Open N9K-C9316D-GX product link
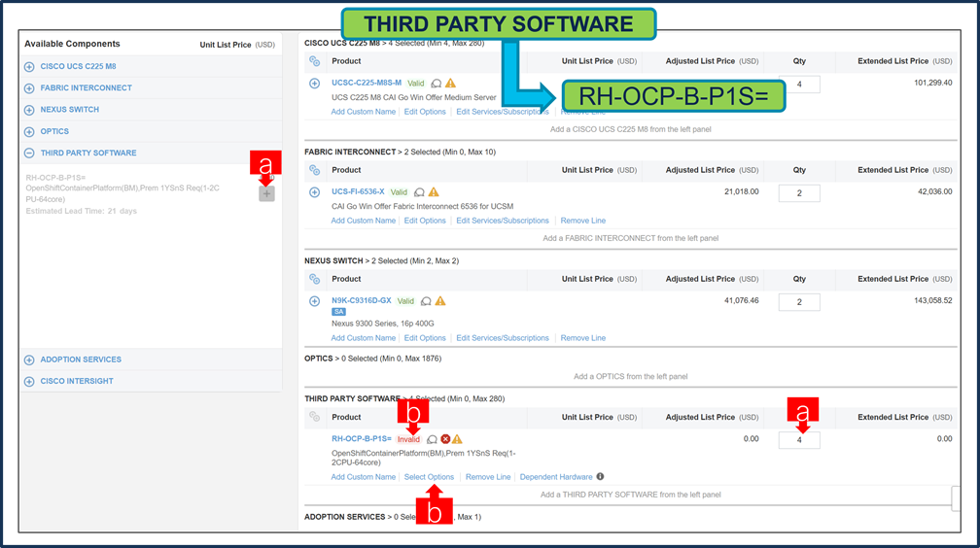 [362, 300]
